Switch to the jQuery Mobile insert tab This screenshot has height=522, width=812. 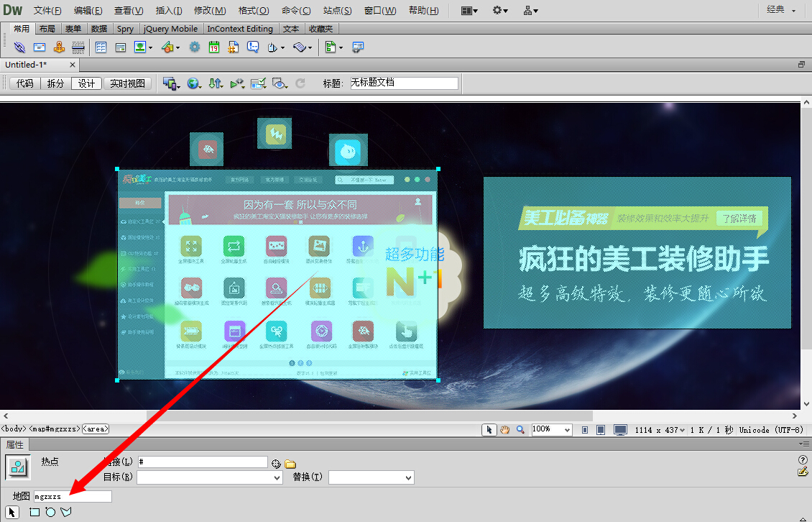coord(171,29)
